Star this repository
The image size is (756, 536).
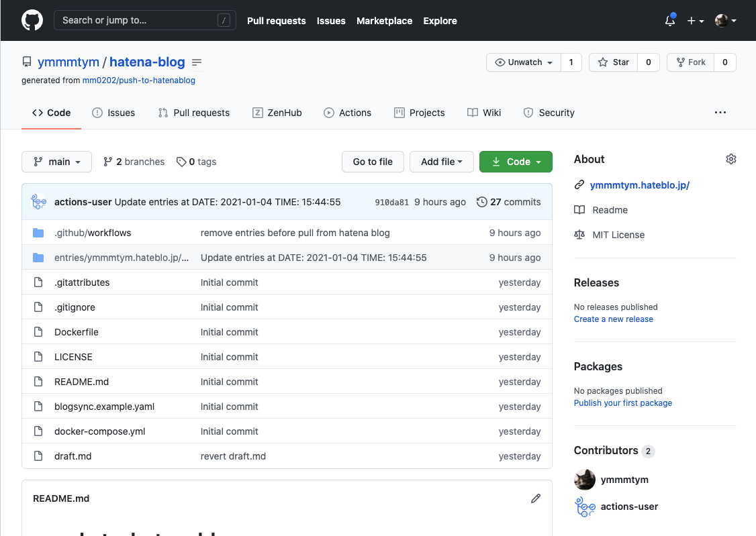pyautogui.click(x=613, y=62)
